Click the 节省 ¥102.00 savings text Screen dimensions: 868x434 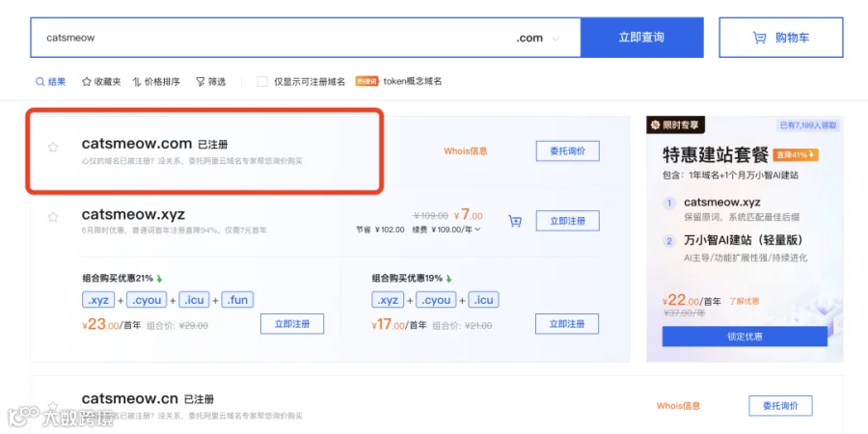[x=380, y=230]
